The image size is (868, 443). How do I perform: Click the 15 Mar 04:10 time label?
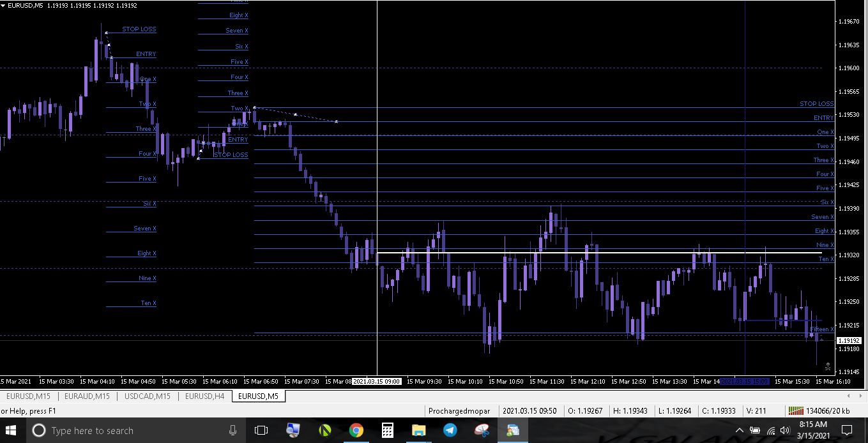click(98, 381)
